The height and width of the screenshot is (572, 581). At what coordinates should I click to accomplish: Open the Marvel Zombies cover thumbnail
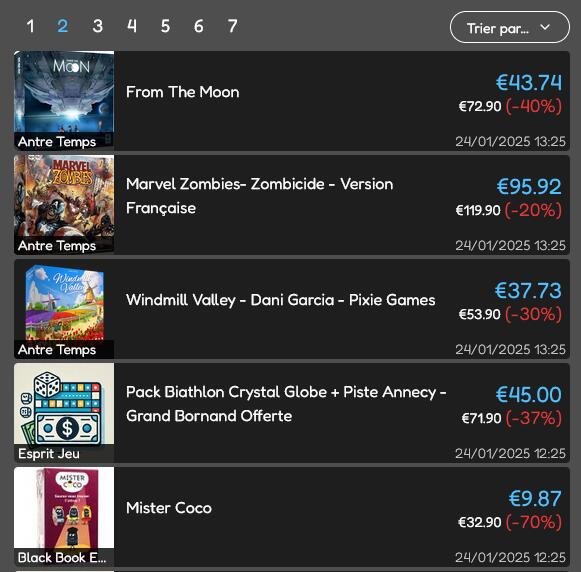[64, 204]
